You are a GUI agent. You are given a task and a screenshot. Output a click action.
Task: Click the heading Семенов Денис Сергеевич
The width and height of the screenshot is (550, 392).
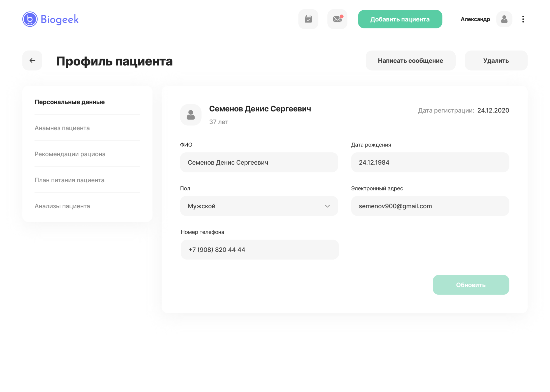coord(260,109)
